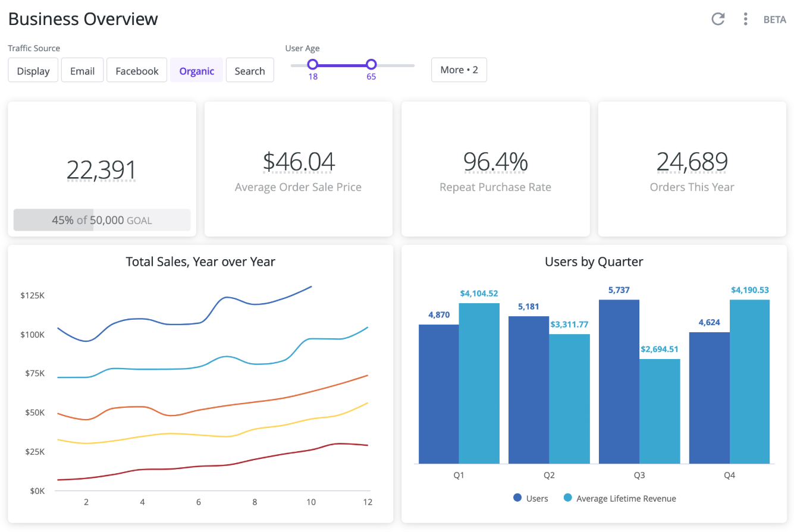
Task: Click the 24,689 orders this year value
Action: 692,162
